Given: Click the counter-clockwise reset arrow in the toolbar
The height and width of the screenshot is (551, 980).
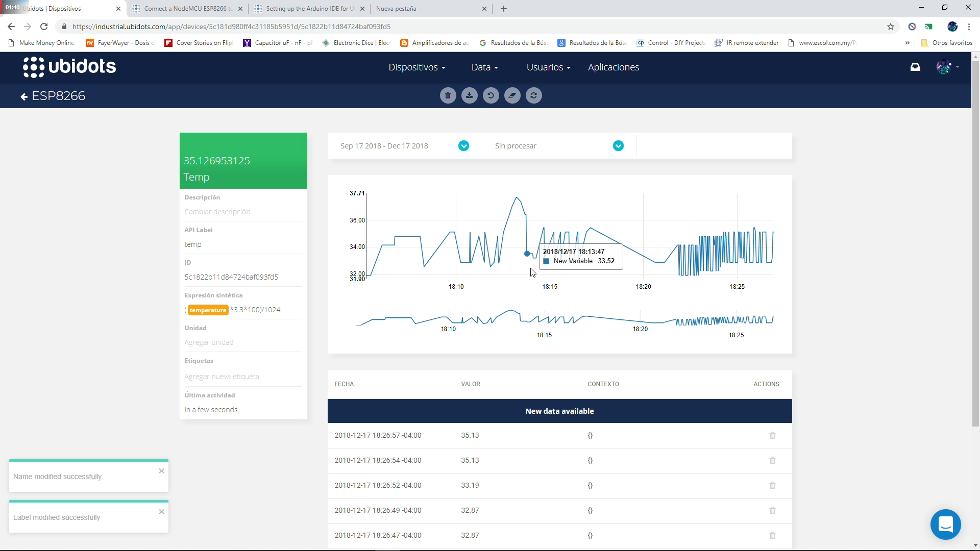Looking at the screenshot, I should (491, 95).
